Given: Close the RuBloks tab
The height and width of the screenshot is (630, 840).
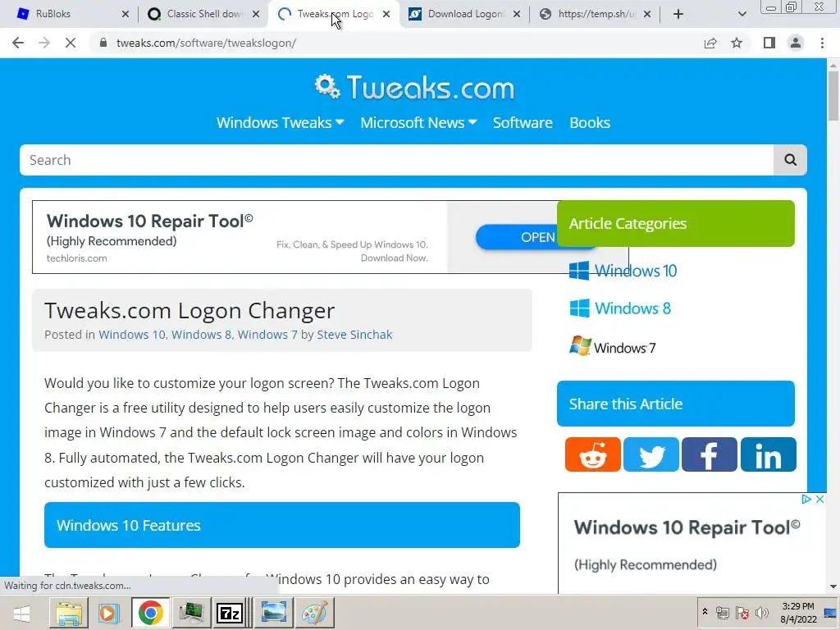Looking at the screenshot, I should [126, 14].
